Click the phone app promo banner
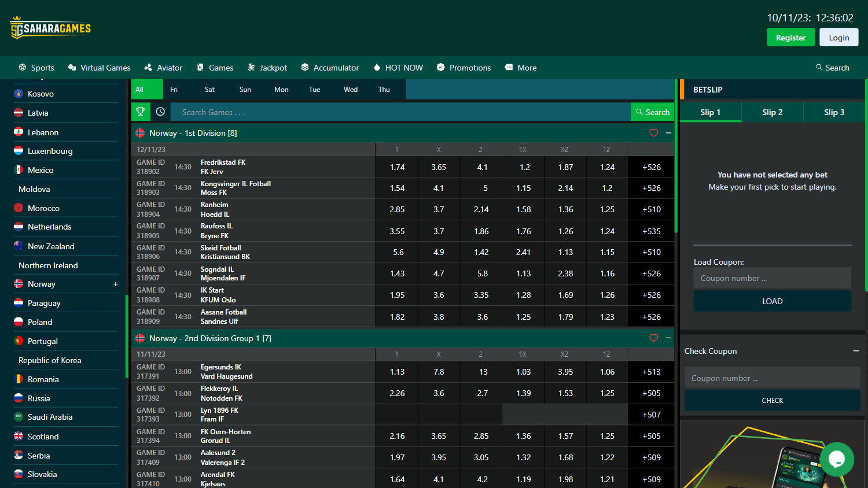The width and height of the screenshot is (868, 488). coord(772,454)
